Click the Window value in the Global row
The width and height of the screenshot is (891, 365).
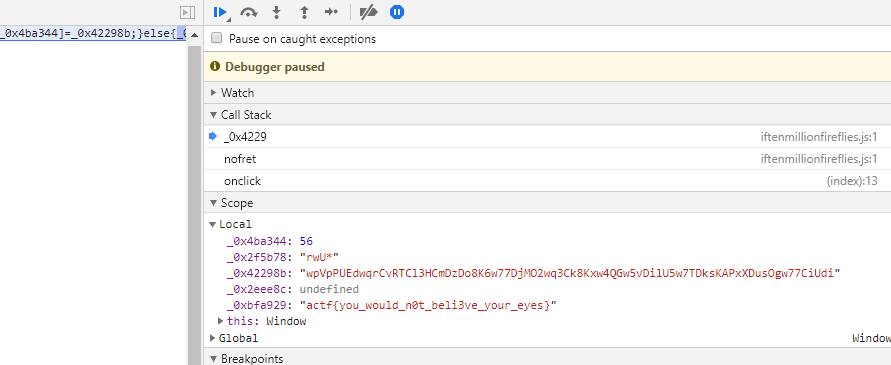[872, 338]
